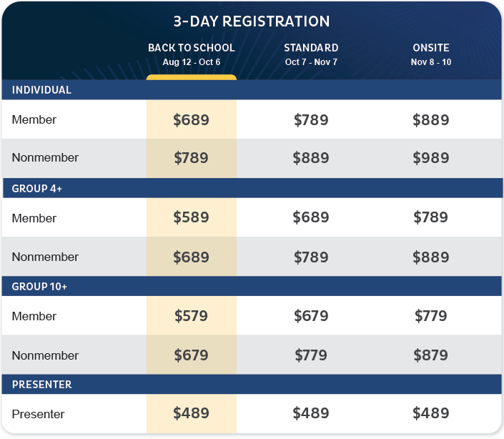Image resolution: width=504 pixels, height=439 pixels.
Task: Select the Back to School column header
Action: point(192,54)
